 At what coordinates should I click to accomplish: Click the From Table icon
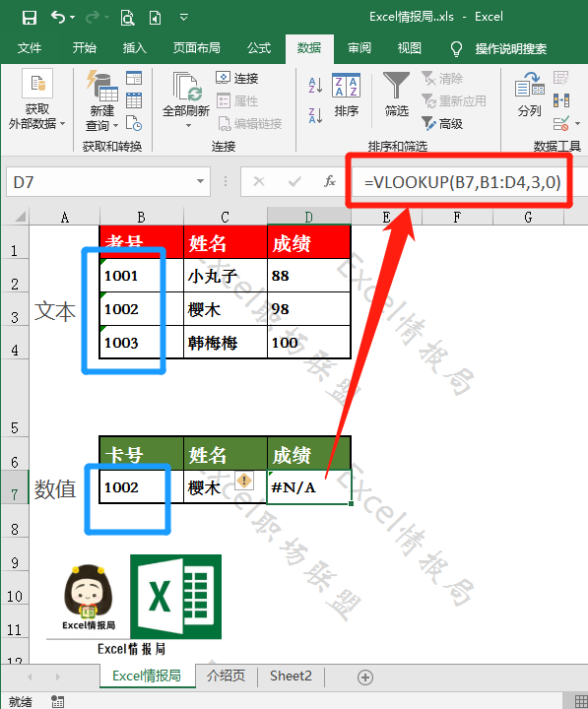point(134,99)
